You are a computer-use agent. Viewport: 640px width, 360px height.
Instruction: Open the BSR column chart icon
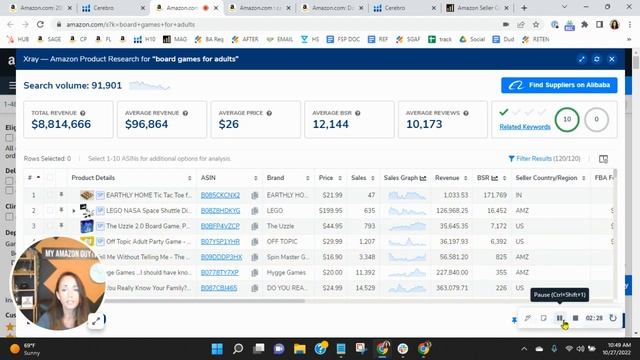(x=495, y=178)
